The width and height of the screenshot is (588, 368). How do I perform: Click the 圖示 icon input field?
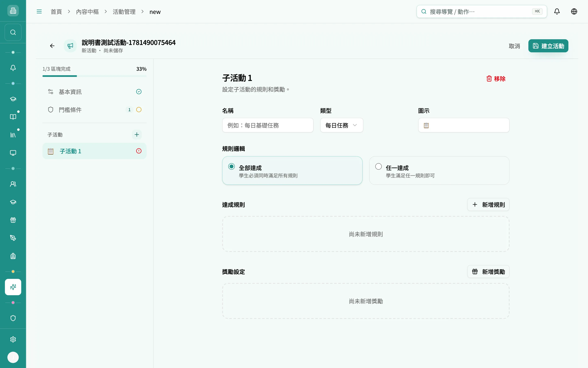pos(464,125)
